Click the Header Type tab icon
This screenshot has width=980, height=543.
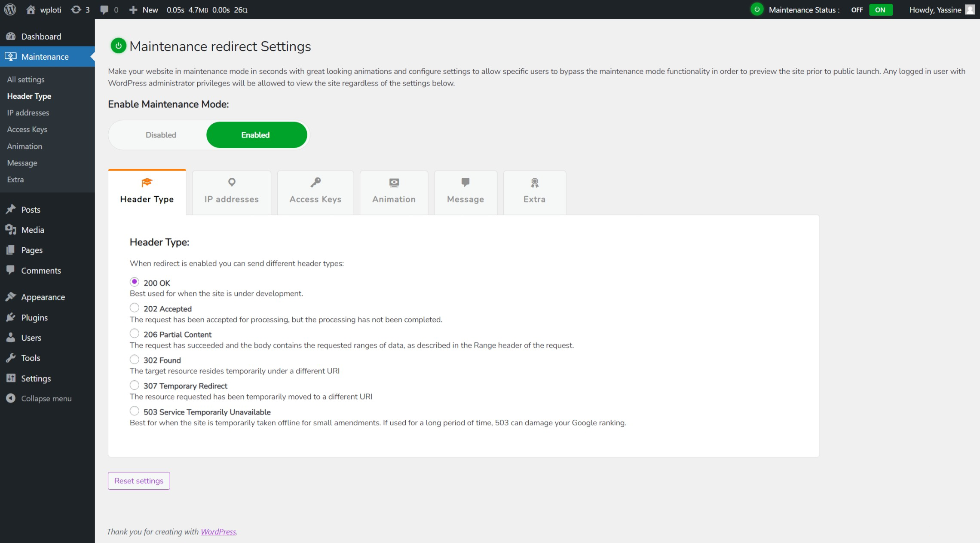point(147,182)
